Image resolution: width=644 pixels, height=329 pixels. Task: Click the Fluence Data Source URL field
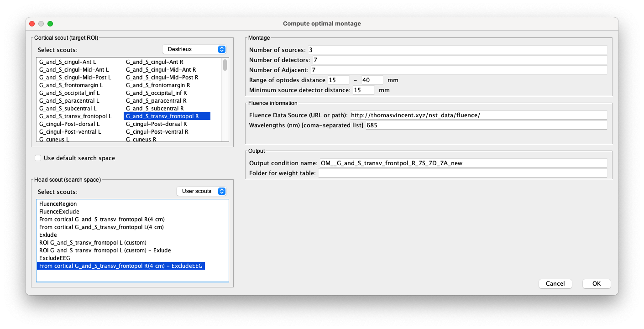[478, 115]
